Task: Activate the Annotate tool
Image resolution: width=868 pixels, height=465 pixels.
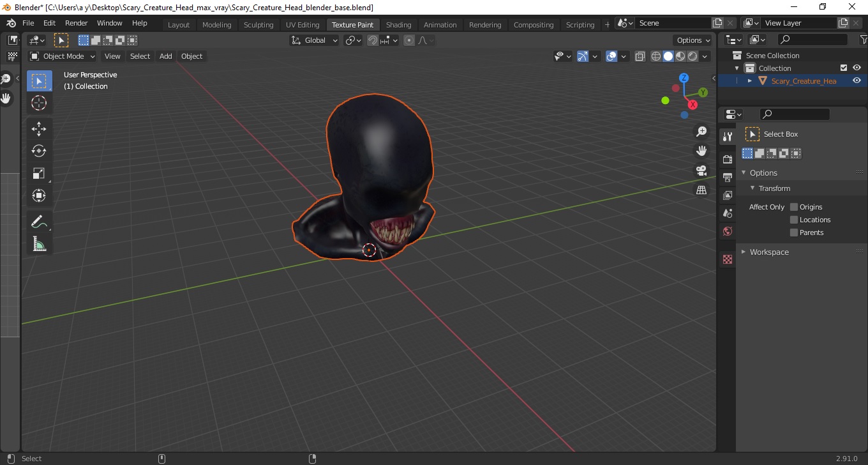Action: 39,222
